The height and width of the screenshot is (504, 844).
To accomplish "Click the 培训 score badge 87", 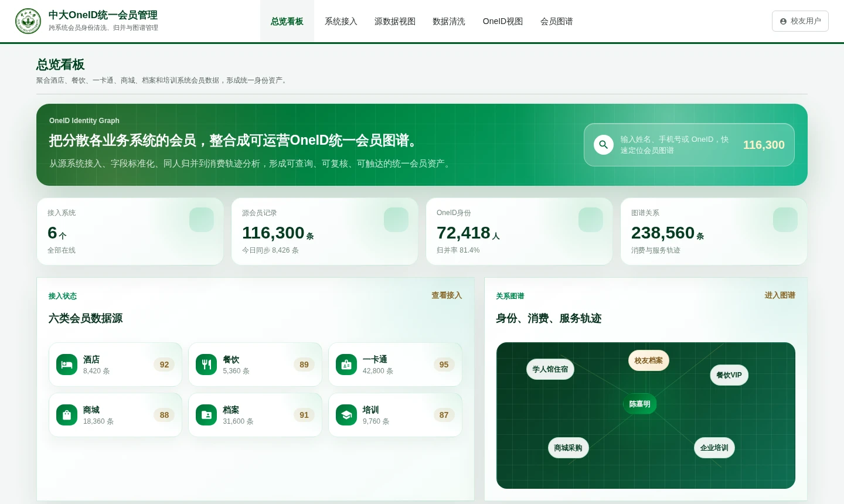I will point(444,415).
